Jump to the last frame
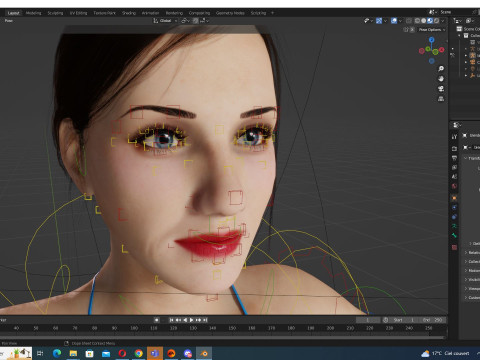The image size is (480, 360). pyautogui.click(x=205, y=320)
